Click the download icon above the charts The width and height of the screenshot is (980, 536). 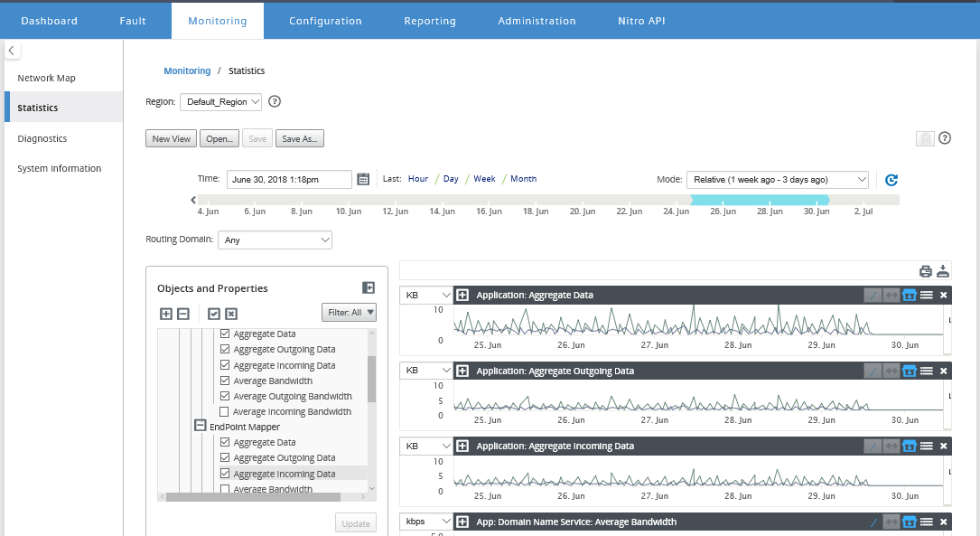click(943, 271)
